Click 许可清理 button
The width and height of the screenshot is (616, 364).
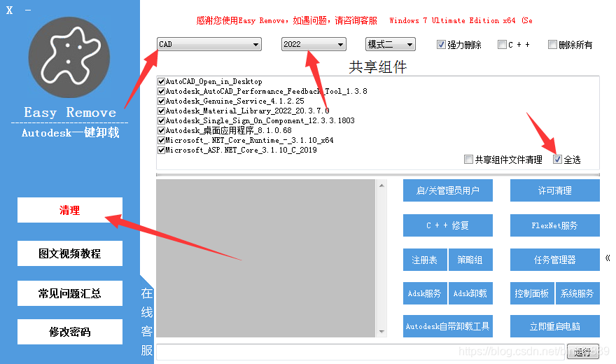click(x=554, y=190)
